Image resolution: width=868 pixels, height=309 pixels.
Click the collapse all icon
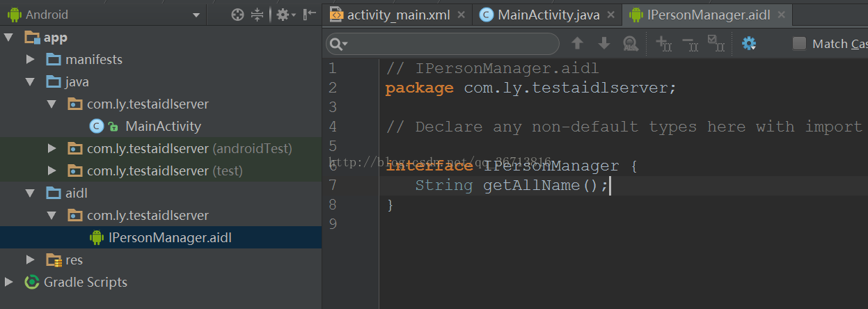pyautogui.click(x=258, y=15)
